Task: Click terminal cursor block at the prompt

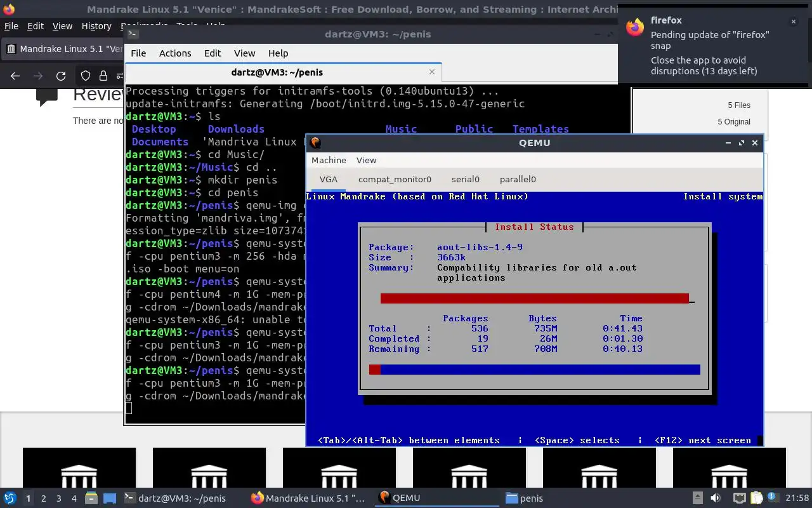Action: 129,408
